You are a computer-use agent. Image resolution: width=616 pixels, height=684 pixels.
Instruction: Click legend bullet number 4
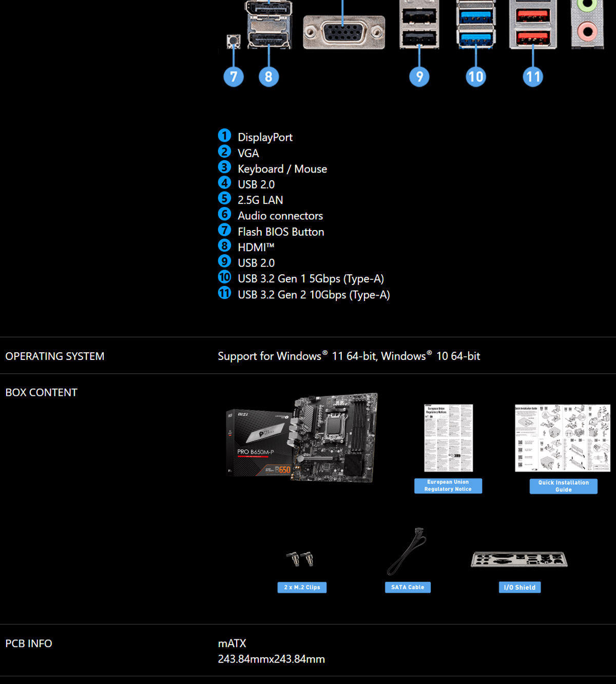coord(224,183)
